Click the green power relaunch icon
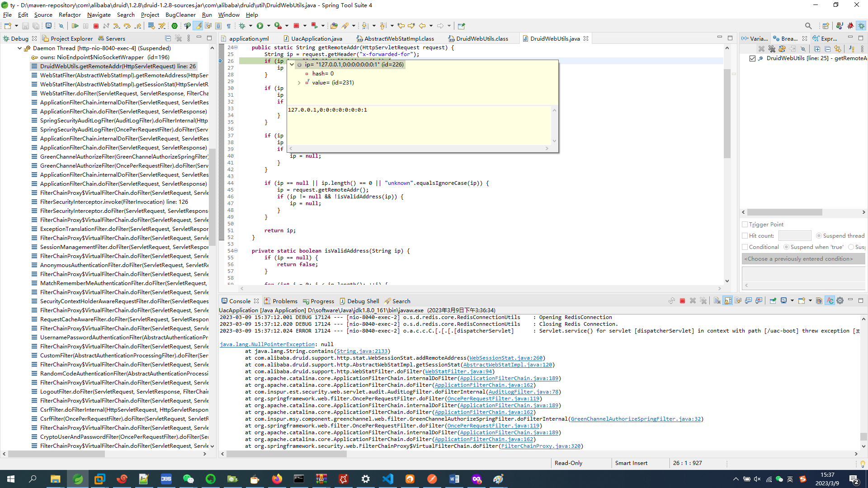Image resolution: width=868 pixels, height=488 pixels. click(x=175, y=26)
